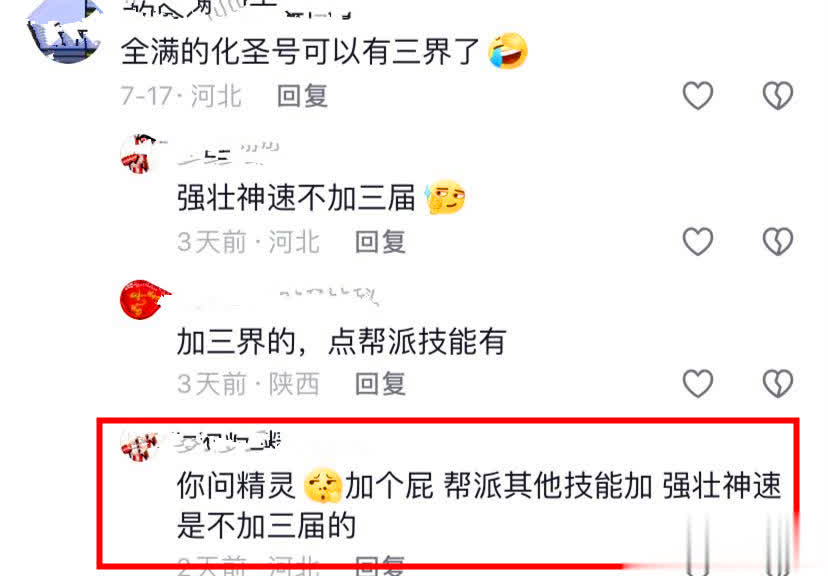Tap the sweating face emoji in second comment
The height and width of the screenshot is (576, 828).
(x=445, y=197)
